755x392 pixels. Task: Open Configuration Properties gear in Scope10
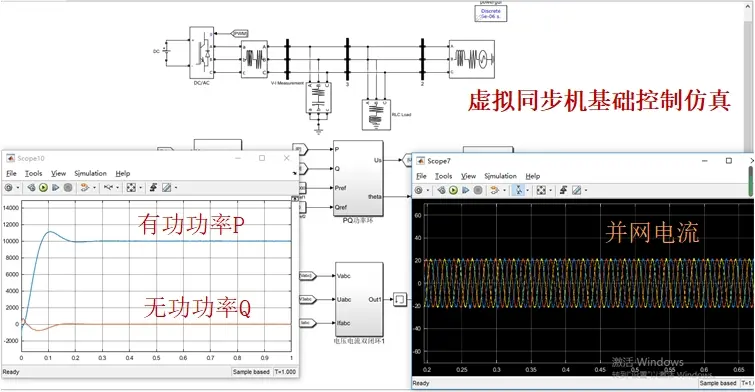pos(9,188)
